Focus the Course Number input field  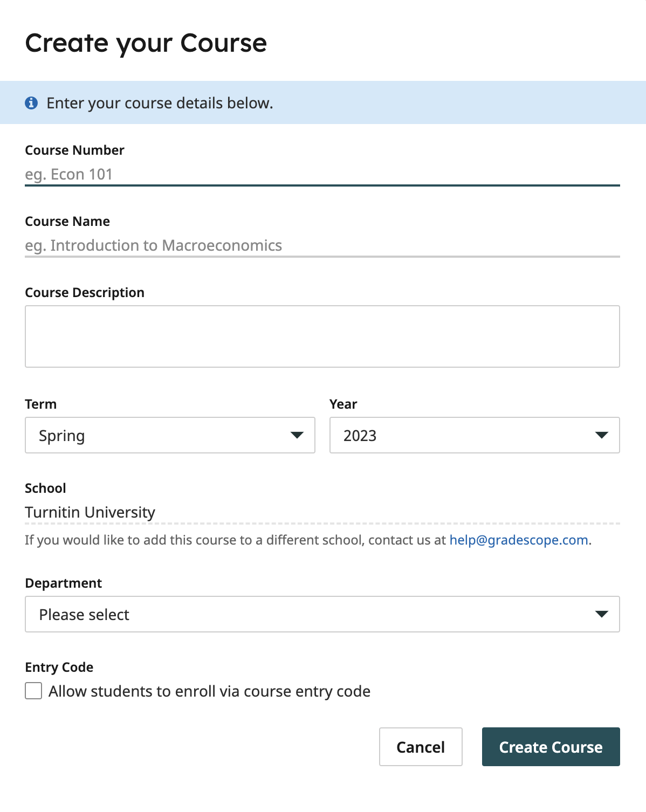(322, 174)
